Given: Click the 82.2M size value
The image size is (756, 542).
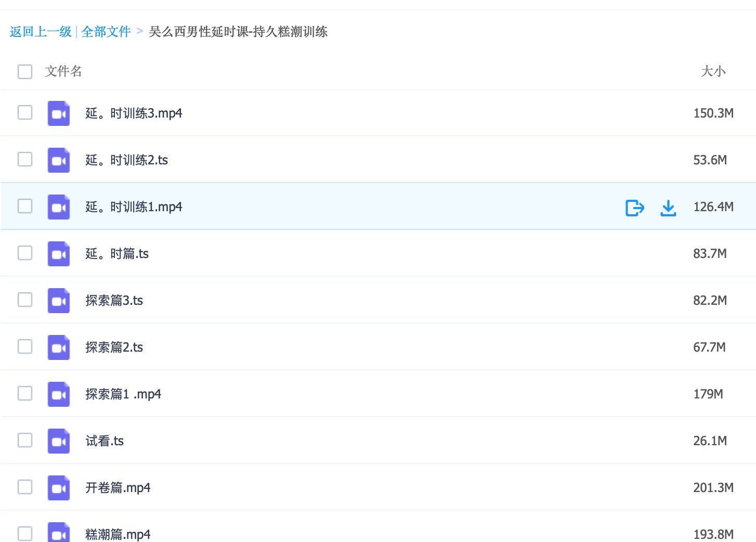Looking at the screenshot, I should pos(710,301).
